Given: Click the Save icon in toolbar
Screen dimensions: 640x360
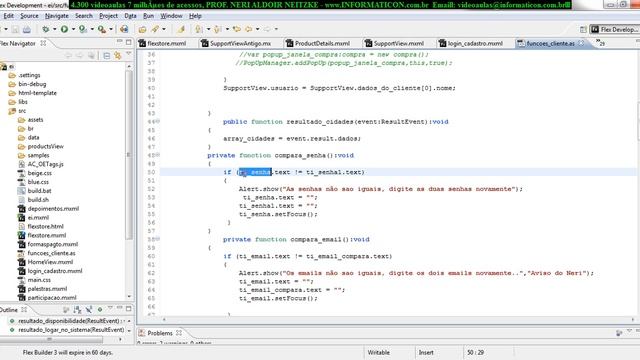Looking at the screenshot, I should (x=15, y=29).
